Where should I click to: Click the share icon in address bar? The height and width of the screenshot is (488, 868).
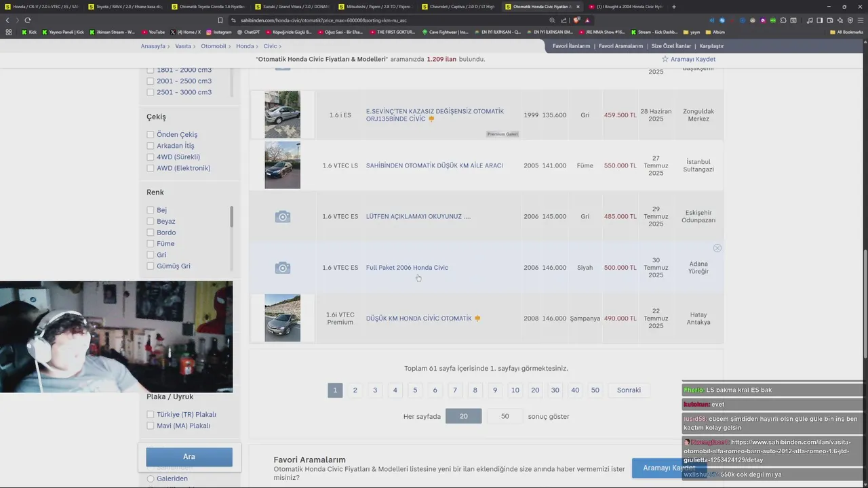(564, 20)
